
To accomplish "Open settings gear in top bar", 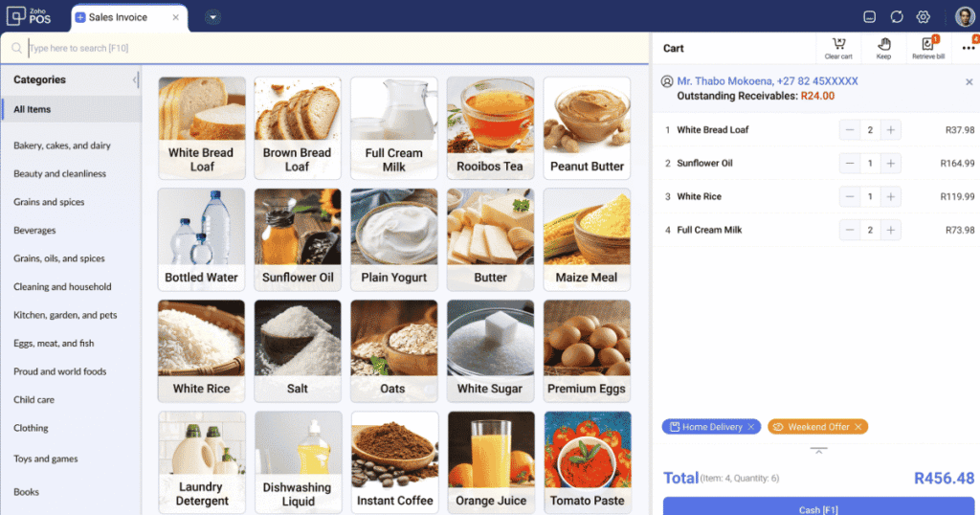I will [924, 17].
